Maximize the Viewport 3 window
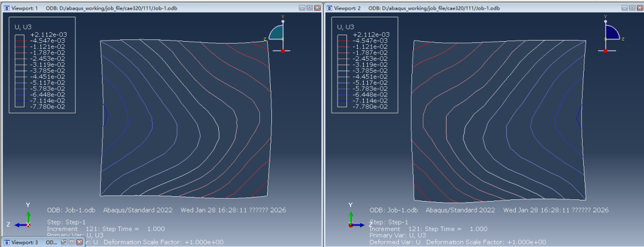Image resolution: width=644 pixels, height=247 pixels. click(72, 242)
